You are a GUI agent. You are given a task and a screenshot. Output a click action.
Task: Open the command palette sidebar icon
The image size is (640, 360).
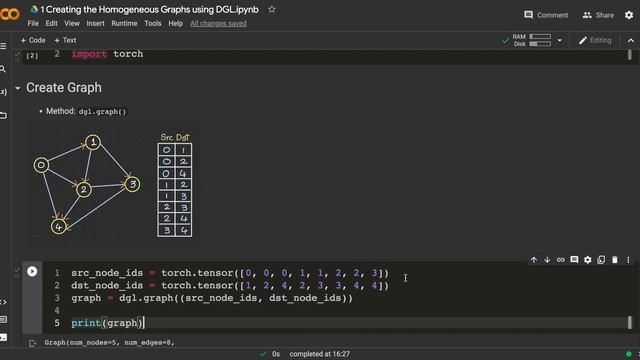[3, 320]
